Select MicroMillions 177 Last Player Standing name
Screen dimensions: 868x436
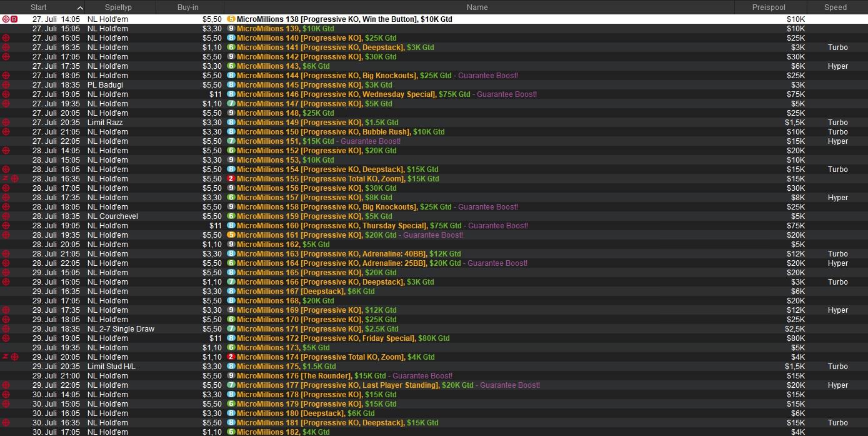338,385
